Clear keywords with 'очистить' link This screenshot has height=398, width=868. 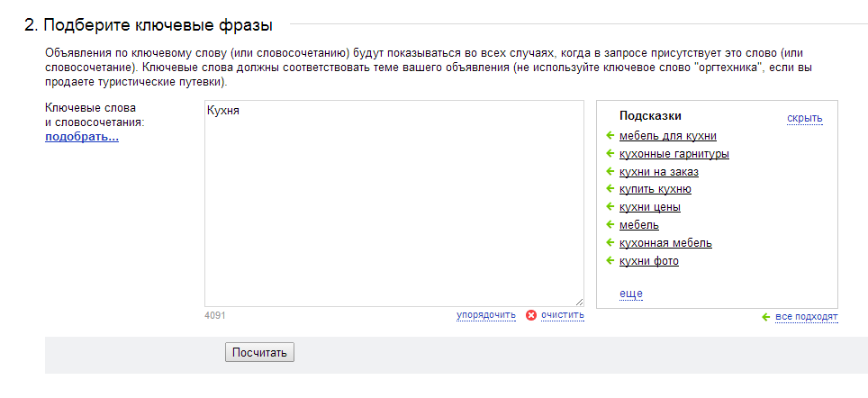click(x=563, y=315)
